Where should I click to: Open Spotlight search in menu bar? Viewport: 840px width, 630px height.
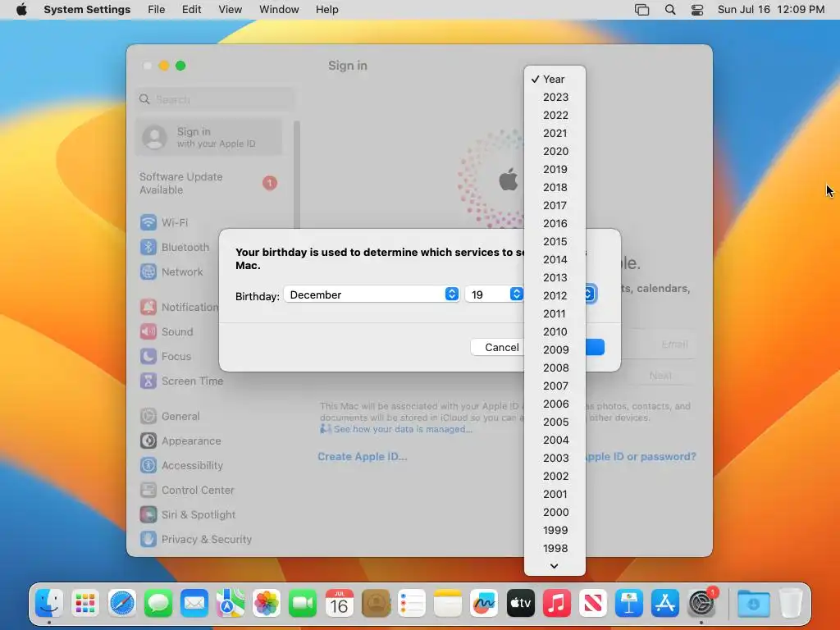669,10
